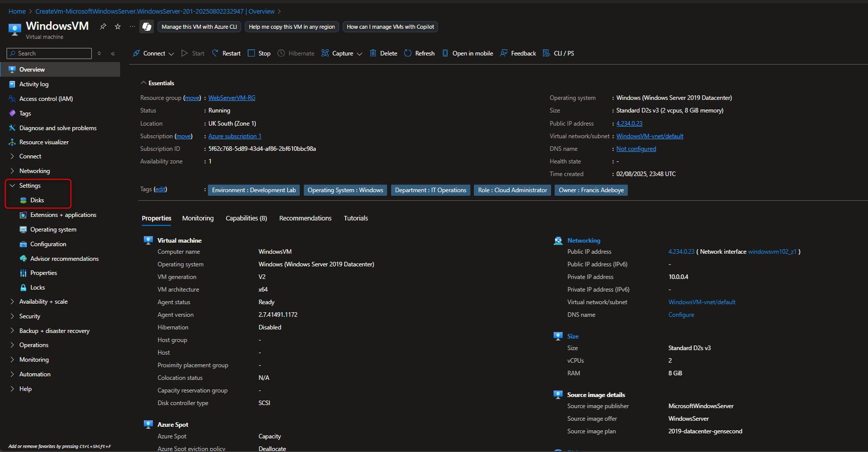Open Advisor recommendations
This screenshot has height=452, width=868.
tap(64, 259)
